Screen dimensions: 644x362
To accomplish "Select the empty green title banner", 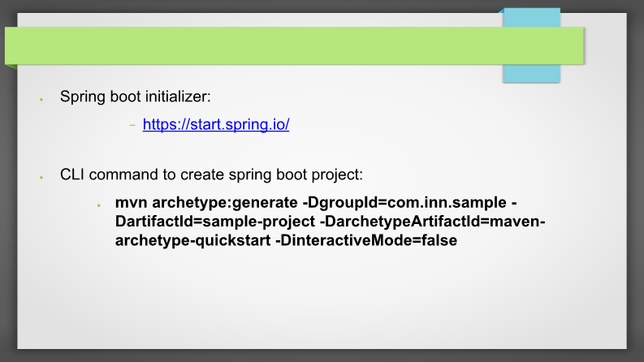I will (294, 45).
